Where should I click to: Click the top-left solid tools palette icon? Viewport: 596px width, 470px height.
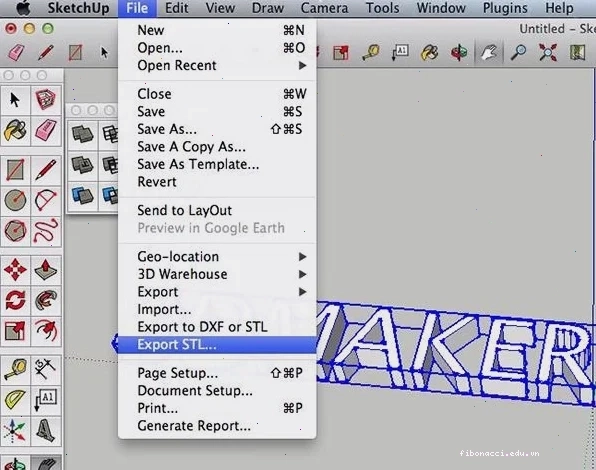82,134
